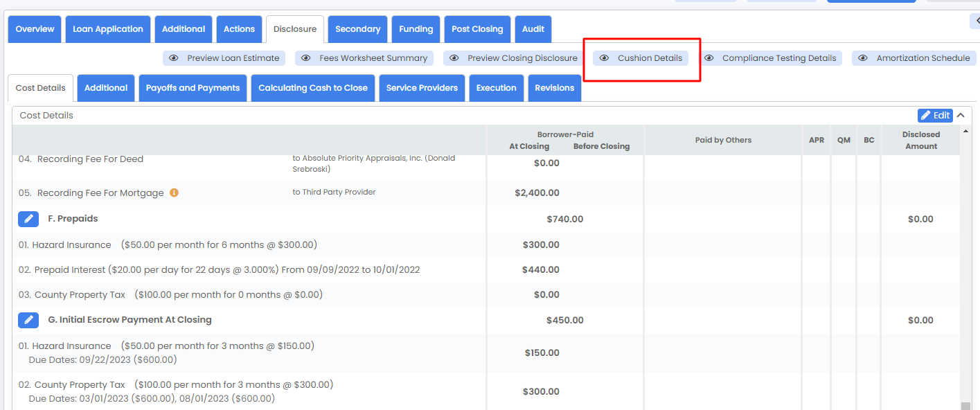Click eye icon on Fees Worksheet Summary
The height and width of the screenshot is (410, 980).
[x=306, y=58]
